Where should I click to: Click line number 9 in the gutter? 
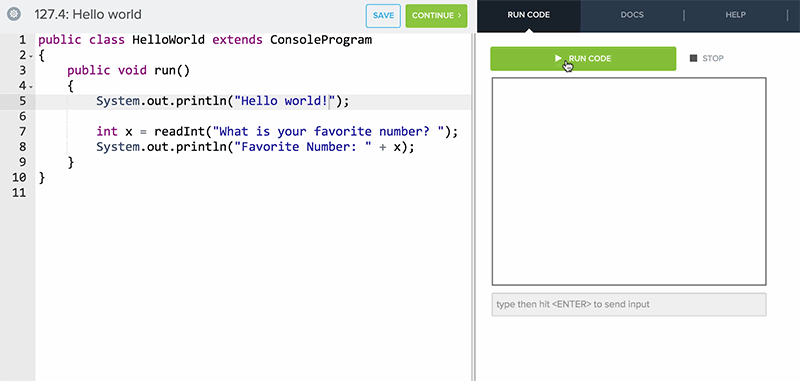coord(22,162)
